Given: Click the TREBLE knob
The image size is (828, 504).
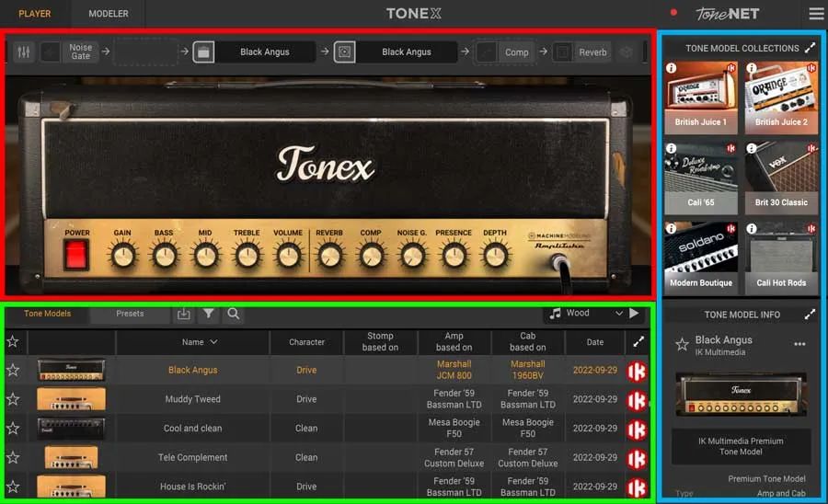Looking at the screenshot, I should click(x=247, y=256).
